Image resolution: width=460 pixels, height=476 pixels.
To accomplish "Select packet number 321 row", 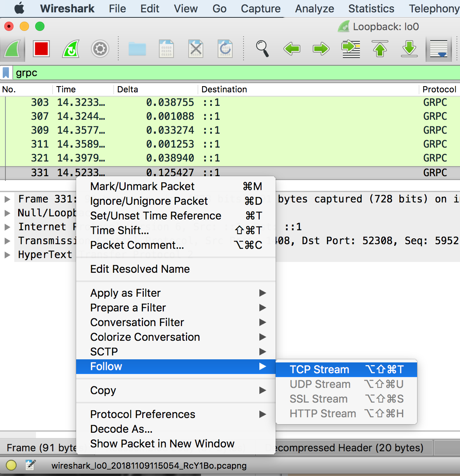I will (230, 158).
